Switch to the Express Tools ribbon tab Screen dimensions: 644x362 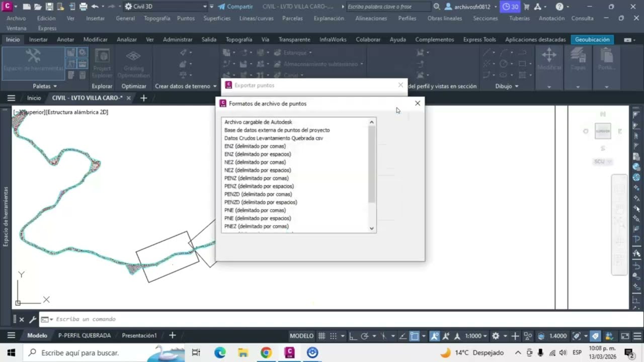(x=479, y=39)
